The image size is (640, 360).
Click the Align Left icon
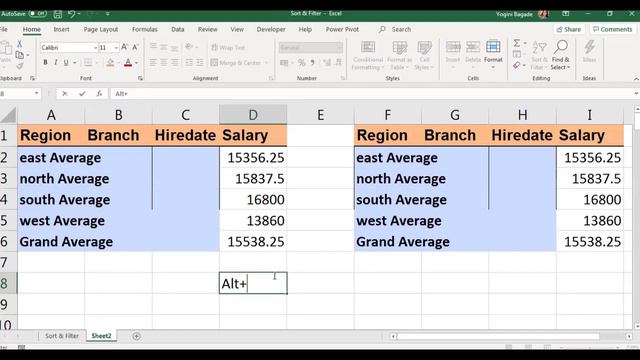click(153, 62)
